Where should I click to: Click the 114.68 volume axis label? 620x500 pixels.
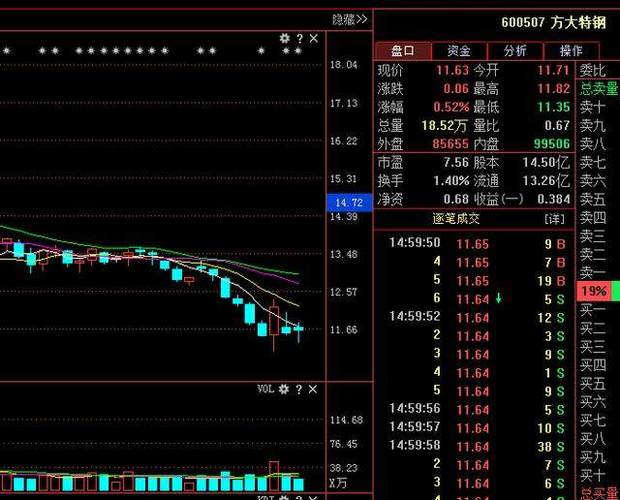(x=346, y=420)
